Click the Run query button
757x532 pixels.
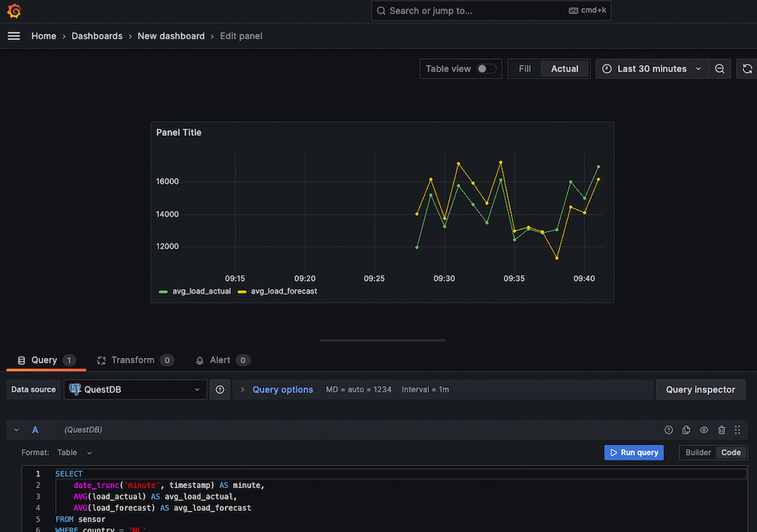pos(634,453)
